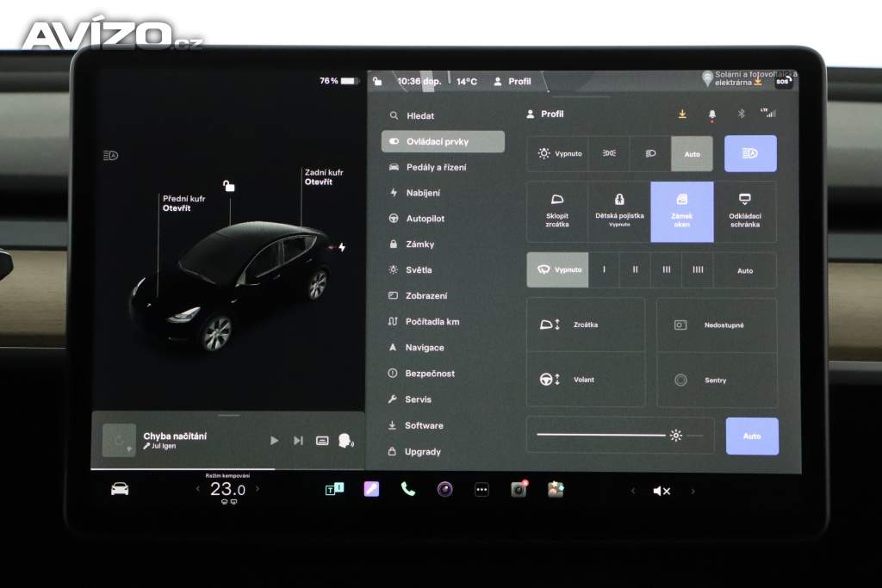Open front trunk via Přední kufr Otevřít
This screenshot has height=588, width=882.
click(184, 203)
